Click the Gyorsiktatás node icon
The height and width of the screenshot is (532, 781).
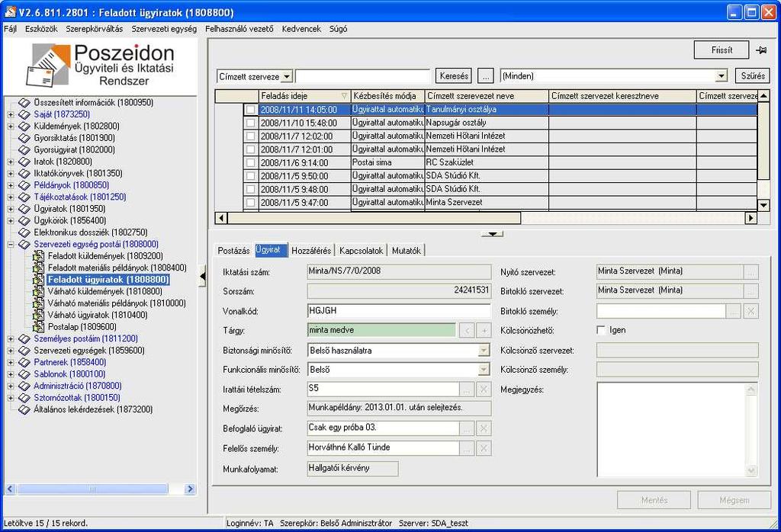click(24, 138)
